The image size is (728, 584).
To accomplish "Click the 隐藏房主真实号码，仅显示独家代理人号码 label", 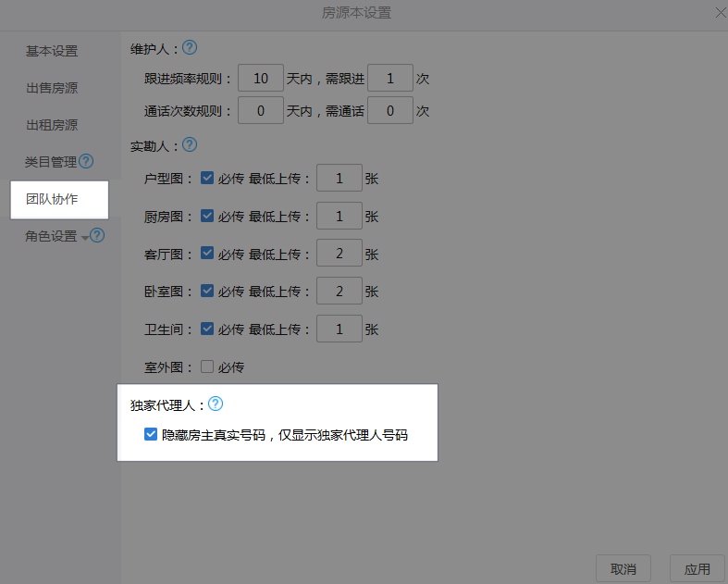I will pos(285,435).
